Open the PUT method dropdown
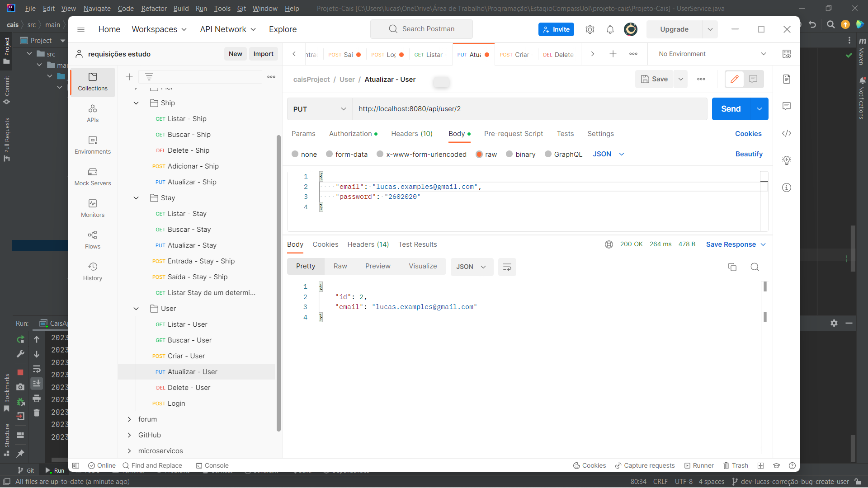 [x=319, y=109]
